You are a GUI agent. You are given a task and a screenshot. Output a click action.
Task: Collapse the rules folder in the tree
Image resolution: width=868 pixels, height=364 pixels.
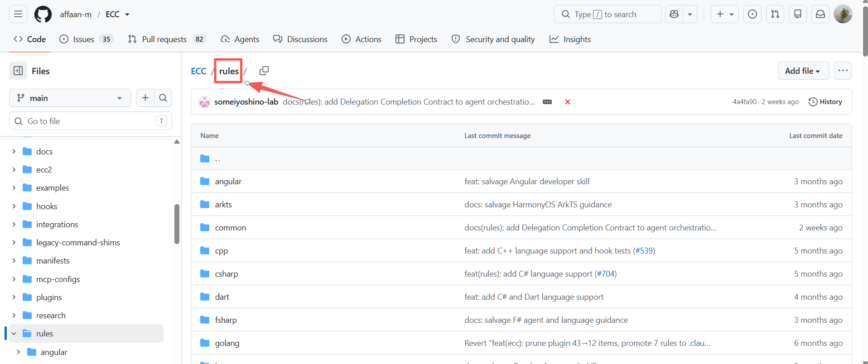(x=14, y=333)
